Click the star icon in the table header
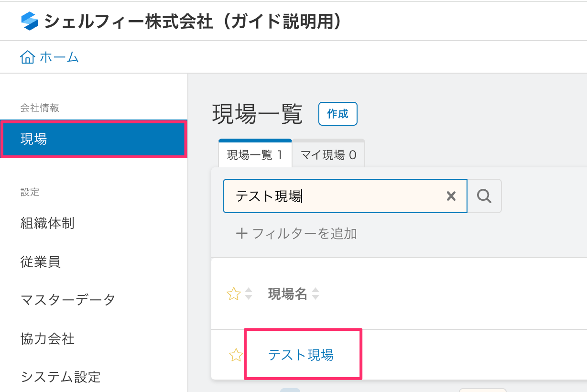Viewport: 587px width, 392px height. (233, 294)
